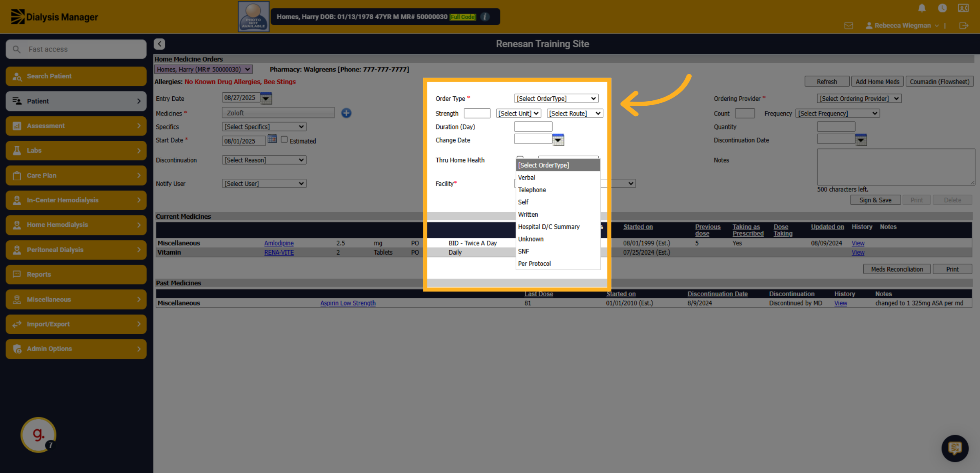Image resolution: width=980 pixels, height=473 pixels.
Task: Open the Amlodipine medicine link
Action: coord(279,243)
